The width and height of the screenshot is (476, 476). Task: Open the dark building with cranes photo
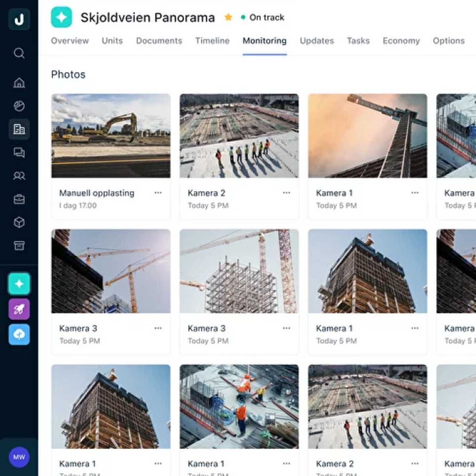[111, 271]
